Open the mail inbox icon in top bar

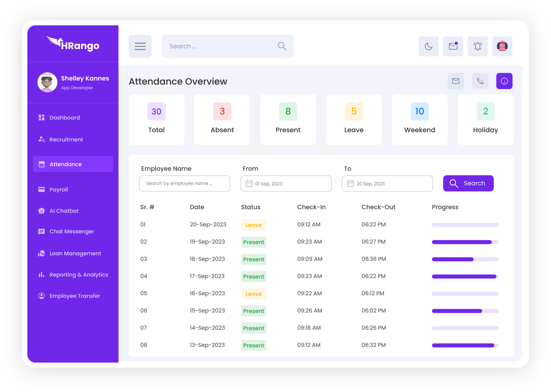(x=453, y=46)
